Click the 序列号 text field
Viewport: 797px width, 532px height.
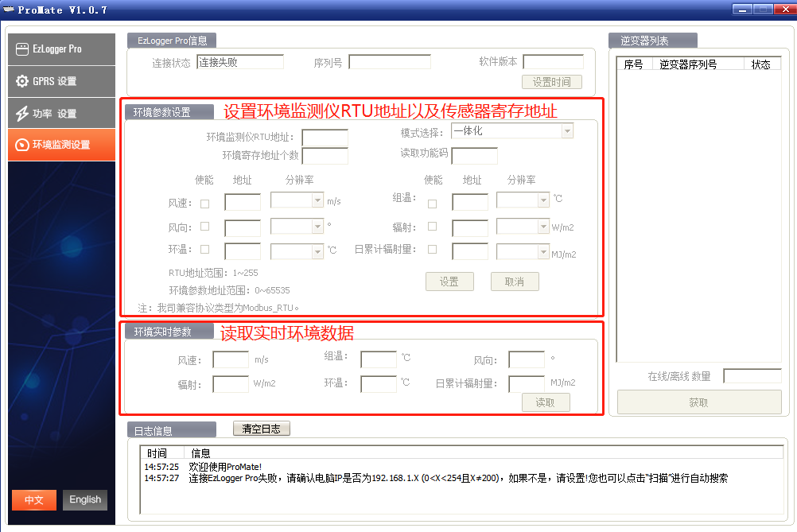389,62
